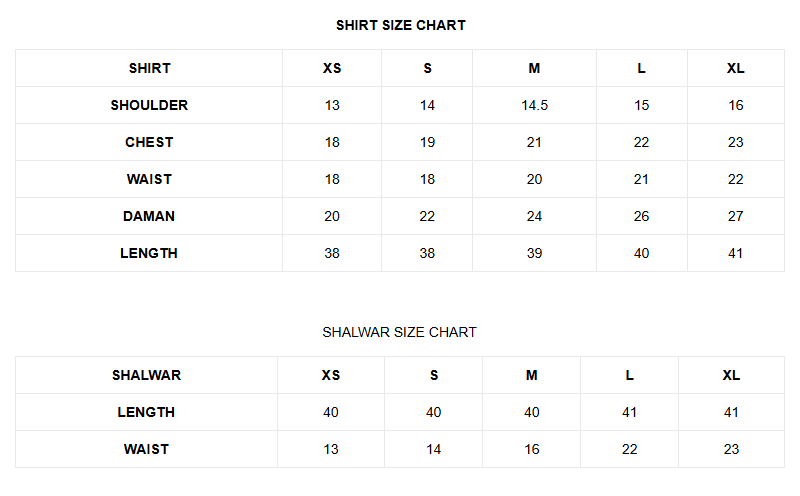
Task: Select the 14.5 shoulder measurement cell
Action: [x=534, y=105]
